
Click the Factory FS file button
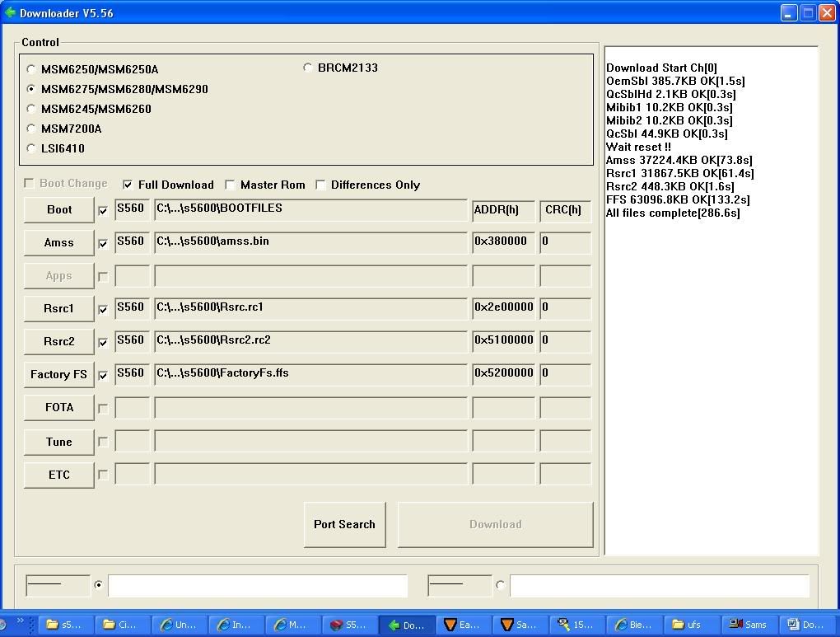pyautogui.click(x=58, y=374)
